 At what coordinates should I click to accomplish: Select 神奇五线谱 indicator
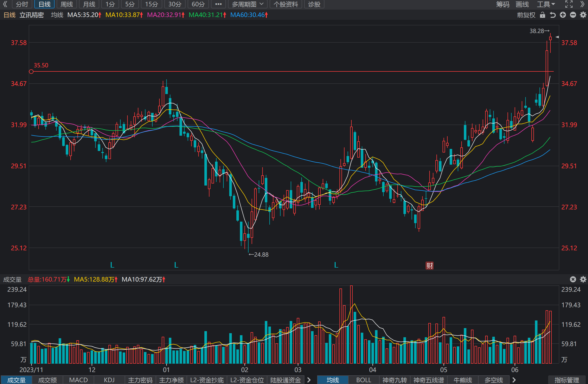pyautogui.click(x=429, y=380)
